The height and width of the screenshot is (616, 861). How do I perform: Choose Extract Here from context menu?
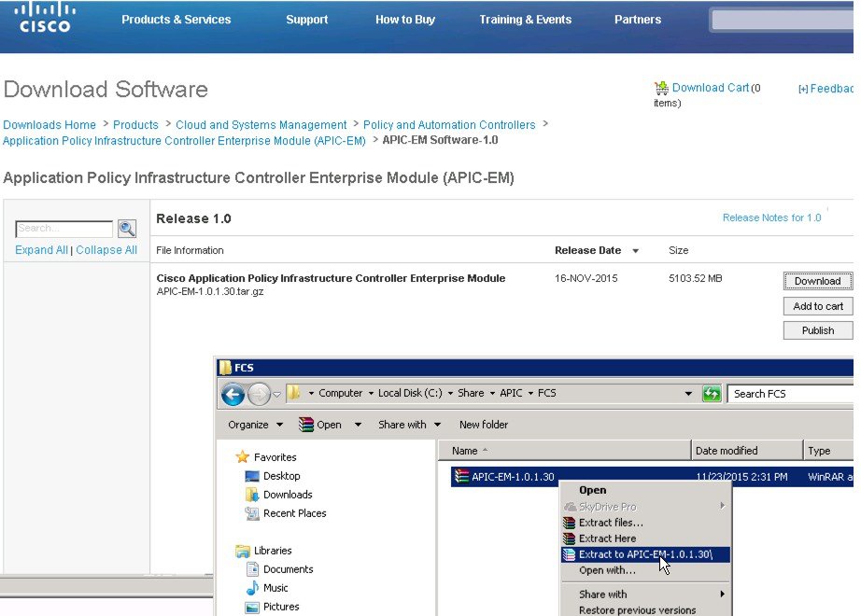[x=607, y=539]
